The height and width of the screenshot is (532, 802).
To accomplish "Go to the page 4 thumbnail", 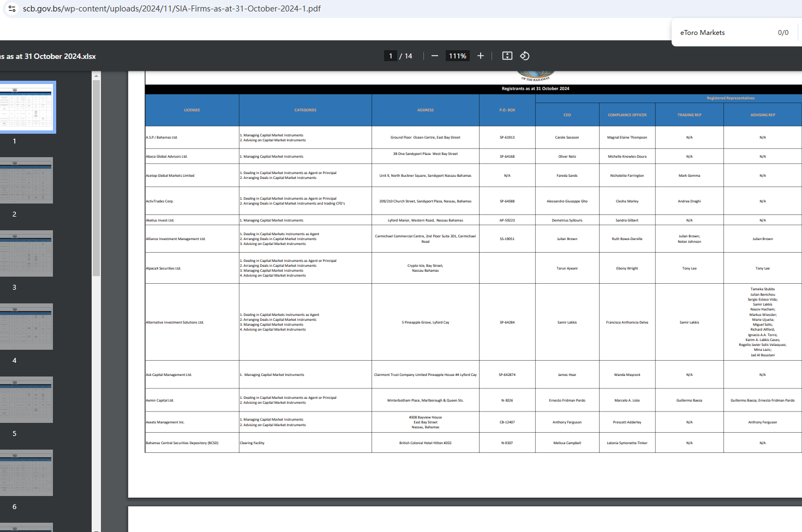I will (x=26, y=327).
